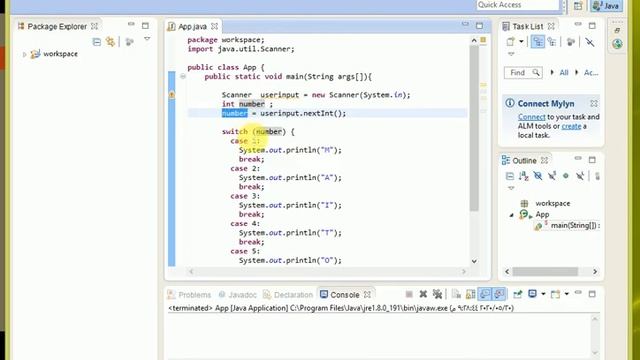Open Display Selected Console dropdown arrow
640x360 pixels.
[543, 294]
